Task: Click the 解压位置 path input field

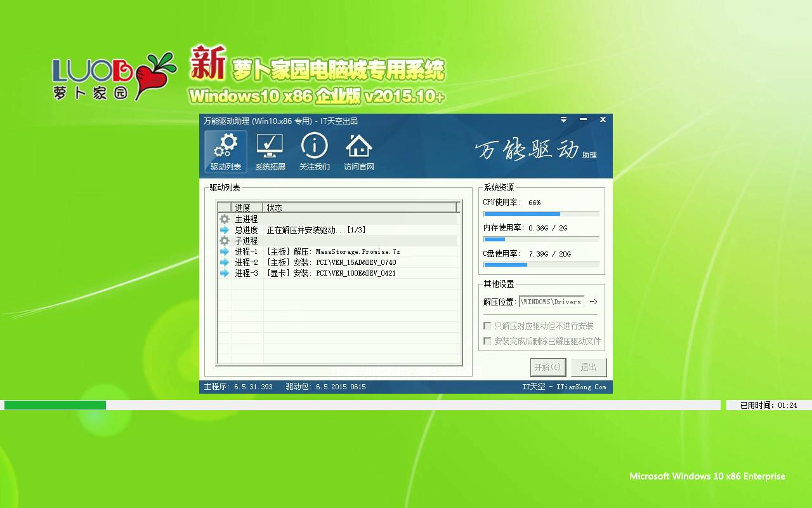Action: pos(551,302)
